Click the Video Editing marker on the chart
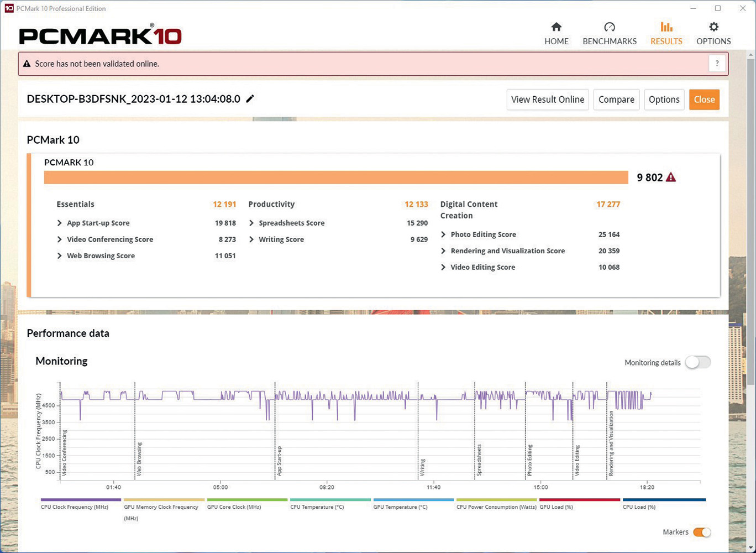Viewport: 756px width, 553px height. coord(577,461)
